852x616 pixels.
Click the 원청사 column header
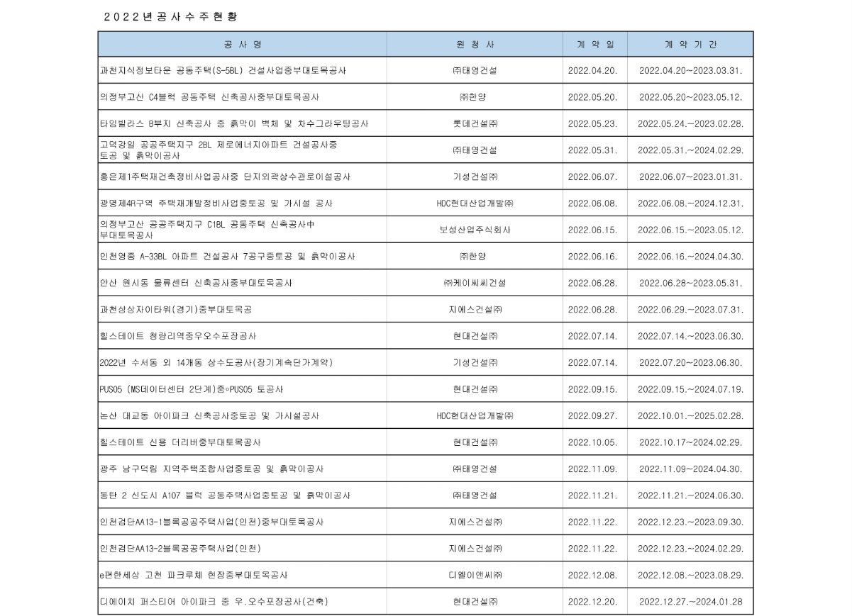[475, 44]
